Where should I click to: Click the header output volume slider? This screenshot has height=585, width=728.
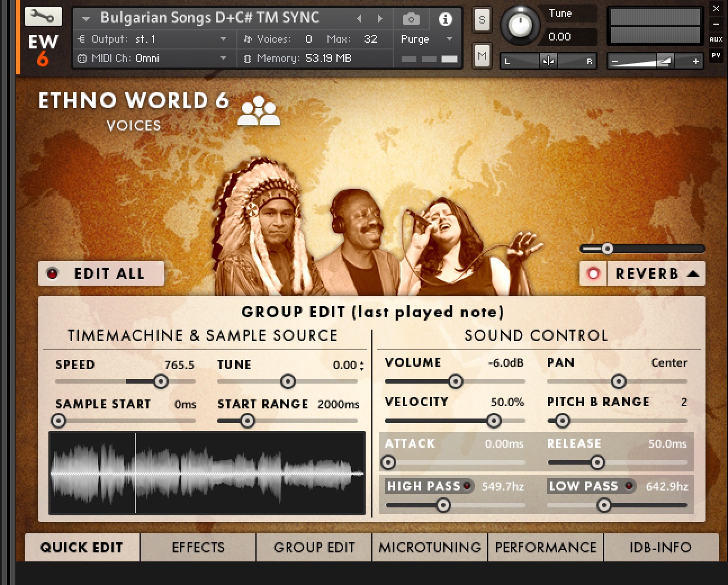pos(655,61)
